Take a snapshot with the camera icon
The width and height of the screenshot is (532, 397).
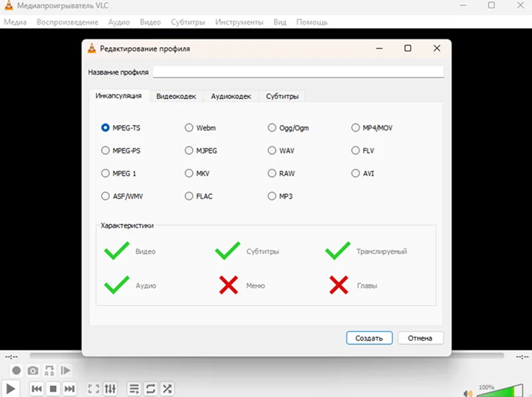[x=33, y=370]
